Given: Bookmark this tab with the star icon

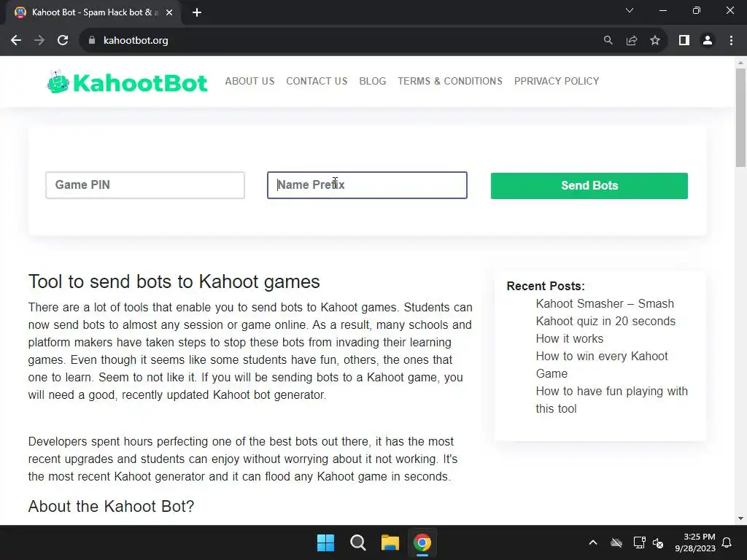Looking at the screenshot, I should (x=655, y=41).
